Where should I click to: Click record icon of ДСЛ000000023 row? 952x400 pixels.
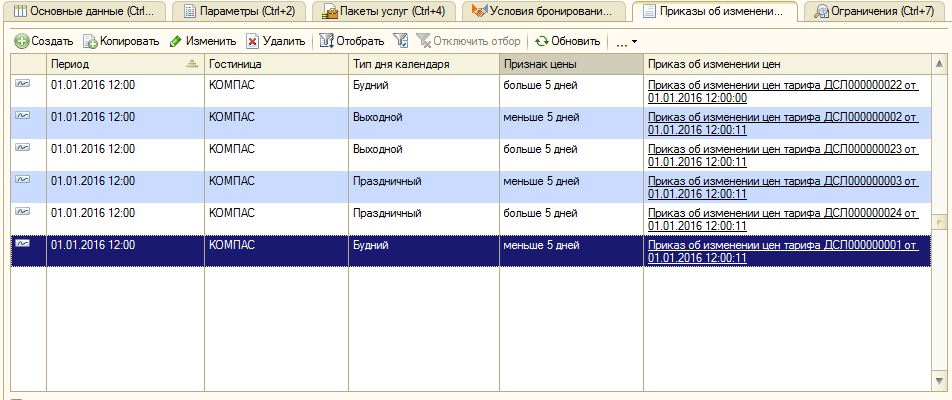tap(22, 147)
